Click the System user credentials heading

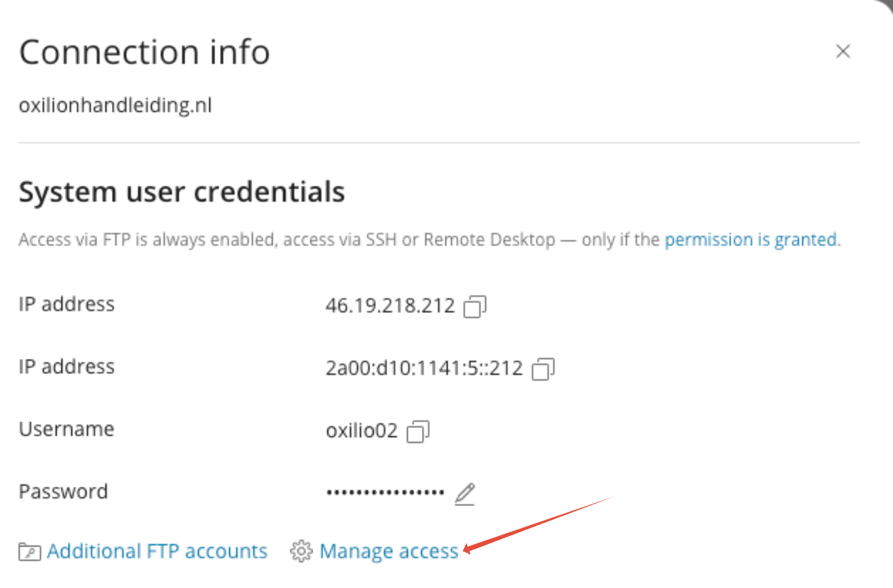click(181, 192)
